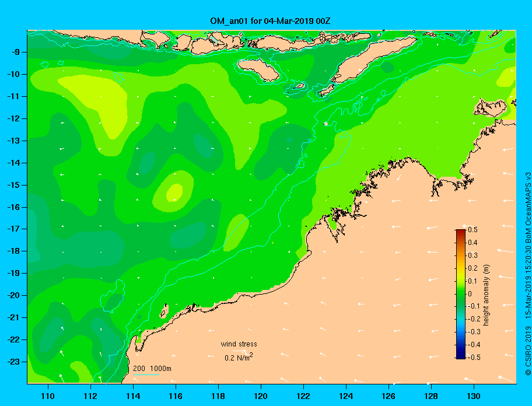Click the -10 latitude axis label
Image resolution: width=532 pixels, height=406 pixels.
[13, 74]
